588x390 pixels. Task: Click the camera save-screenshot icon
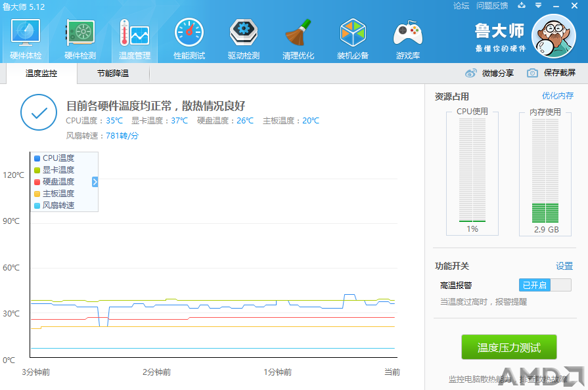[x=532, y=73]
